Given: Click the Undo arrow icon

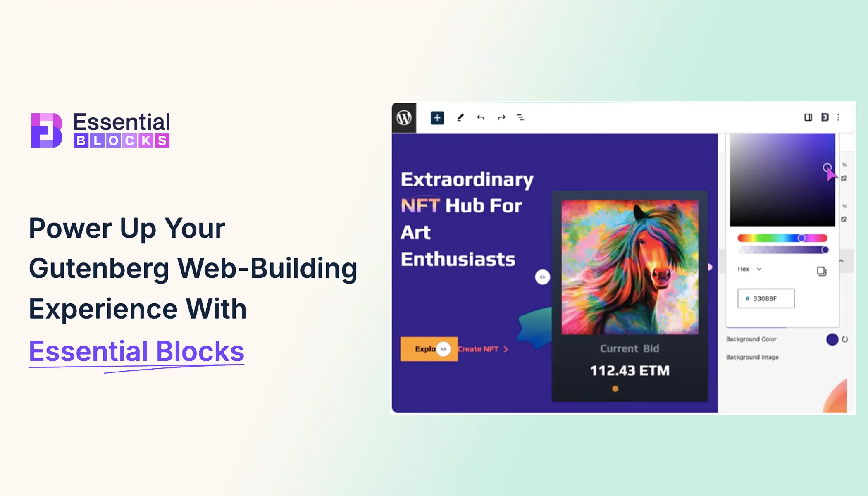Looking at the screenshot, I should pos(480,117).
